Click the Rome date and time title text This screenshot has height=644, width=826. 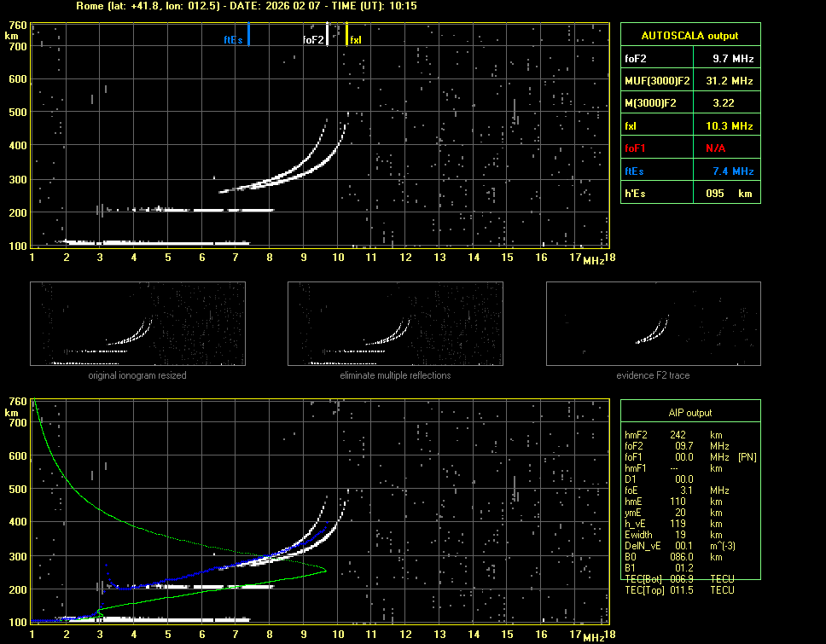click(246, 6)
